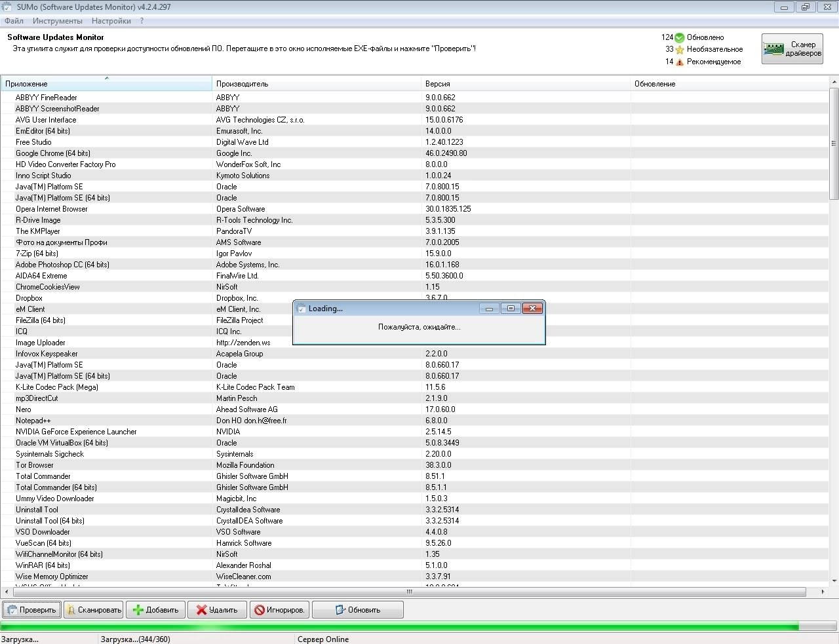Select Adobe Photoshop CC (64 bits) row
839x644 pixels.
(414, 265)
